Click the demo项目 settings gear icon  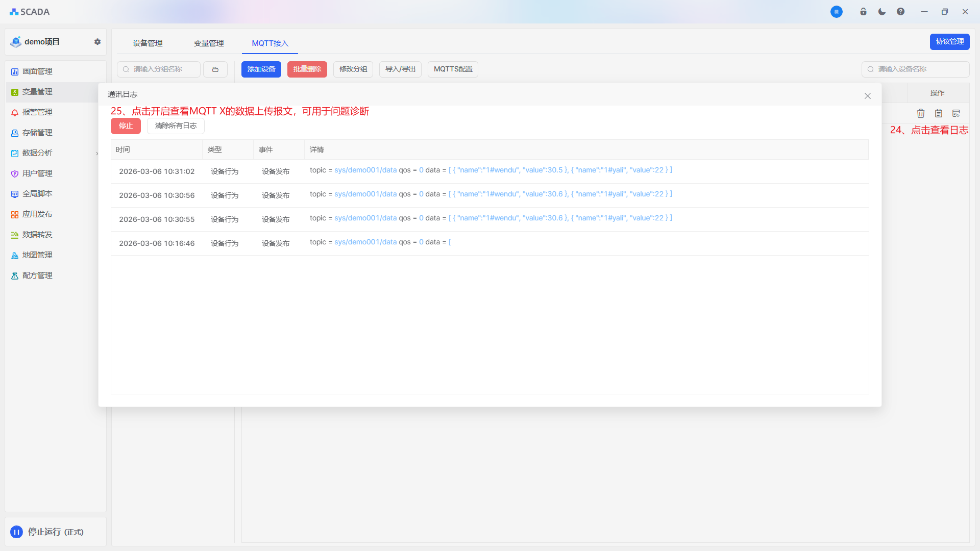[x=97, y=42]
